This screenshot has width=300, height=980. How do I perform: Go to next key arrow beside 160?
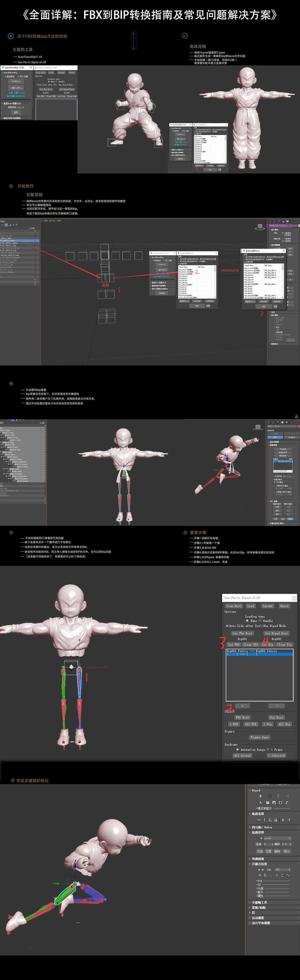pos(263,870)
